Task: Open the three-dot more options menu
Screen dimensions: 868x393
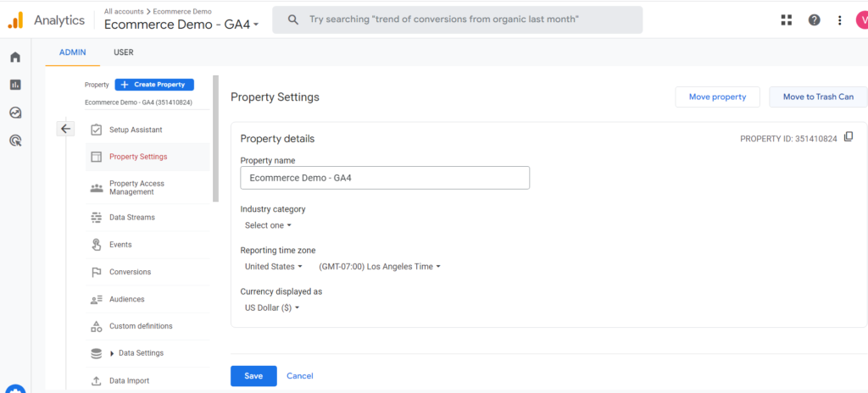Action: (x=839, y=20)
